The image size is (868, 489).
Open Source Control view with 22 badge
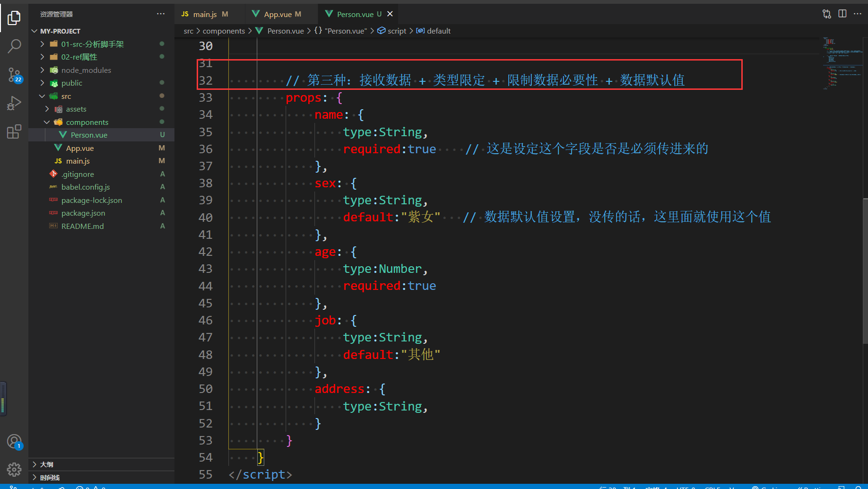tap(14, 75)
